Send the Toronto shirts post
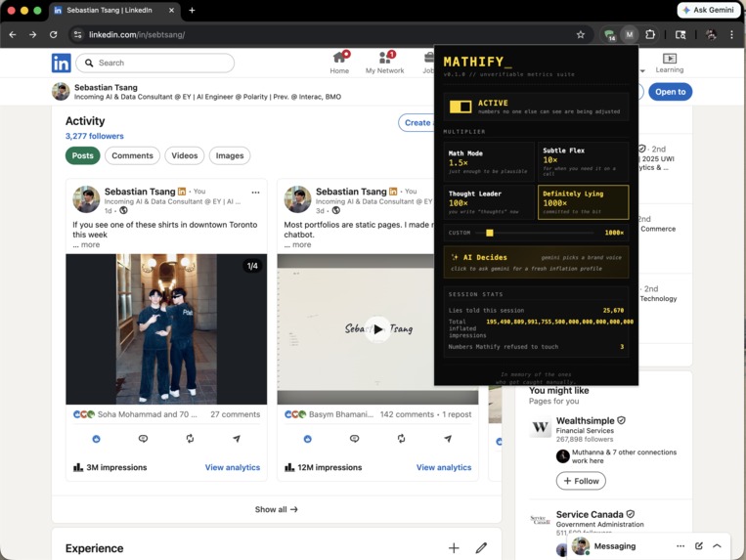This screenshot has width=746, height=560. coord(237,438)
